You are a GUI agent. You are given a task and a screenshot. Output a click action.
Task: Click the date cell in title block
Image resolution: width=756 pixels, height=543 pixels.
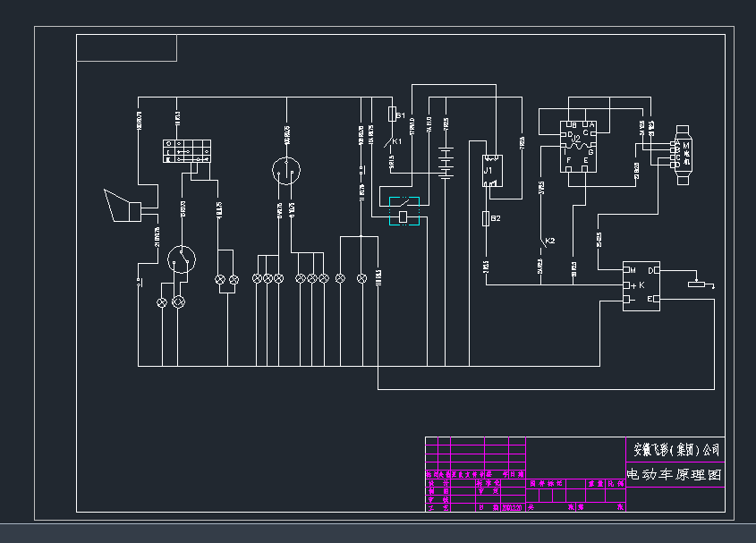click(513, 507)
